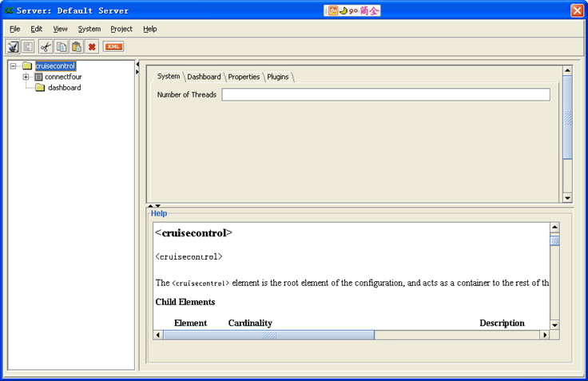
Task: Click the Element column header text
Action: (x=190, y=323)
